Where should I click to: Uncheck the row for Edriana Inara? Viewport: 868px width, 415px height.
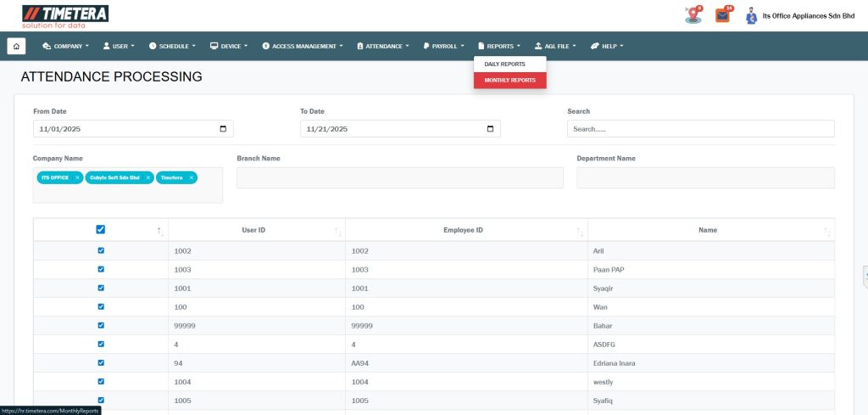click(101, 362)
